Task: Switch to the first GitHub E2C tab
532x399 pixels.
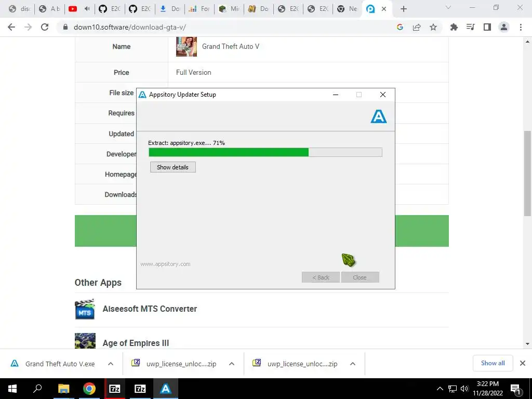Action: [110, 9]
